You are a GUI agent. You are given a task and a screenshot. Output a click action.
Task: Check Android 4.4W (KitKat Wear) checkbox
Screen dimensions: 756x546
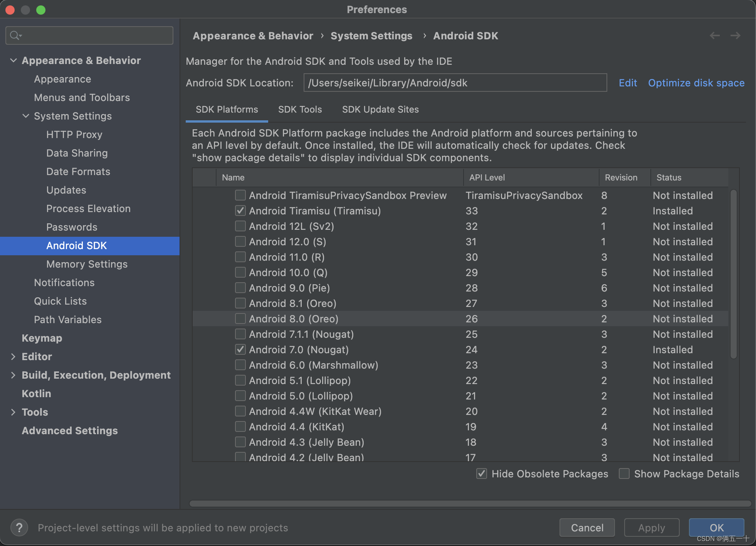tap(240, 411)
